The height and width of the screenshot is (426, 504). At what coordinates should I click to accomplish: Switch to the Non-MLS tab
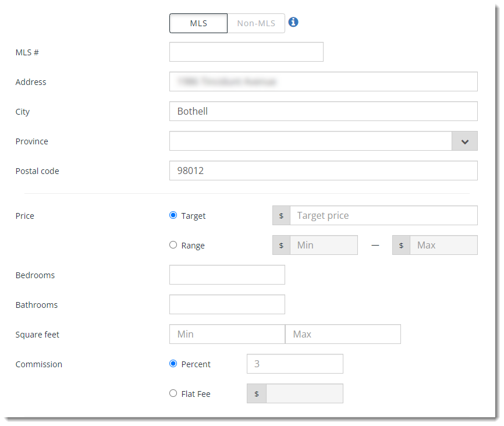click(x=256, y=23)
